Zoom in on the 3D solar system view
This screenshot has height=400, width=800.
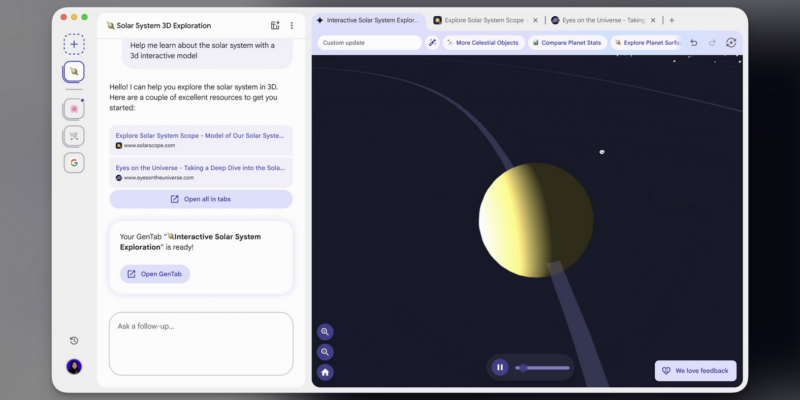click(326, 332)
